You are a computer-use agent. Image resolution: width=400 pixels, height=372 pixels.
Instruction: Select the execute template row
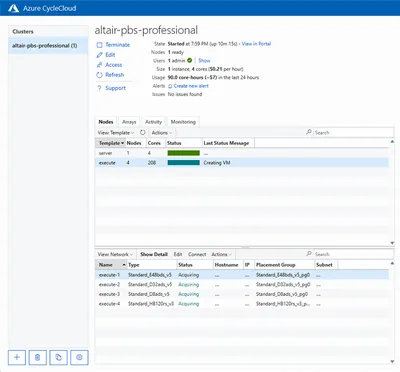(242, 163)
